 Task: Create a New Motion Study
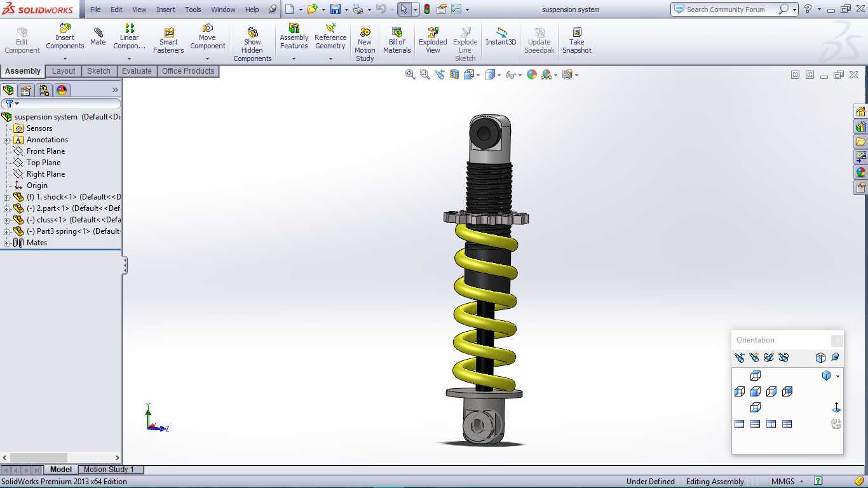coord(365,44)
